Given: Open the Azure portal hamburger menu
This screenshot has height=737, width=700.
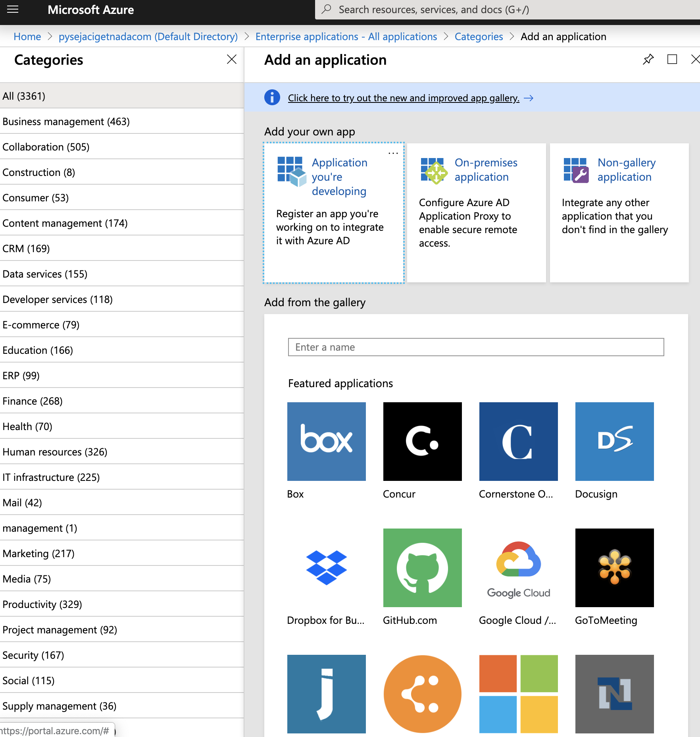Looking at the screenshot, I should coord(13,9).
